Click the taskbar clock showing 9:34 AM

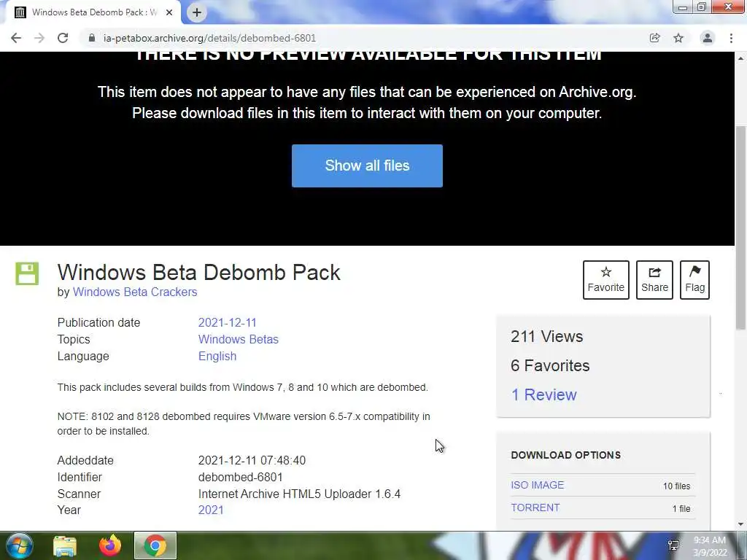[x=710, y=546]
